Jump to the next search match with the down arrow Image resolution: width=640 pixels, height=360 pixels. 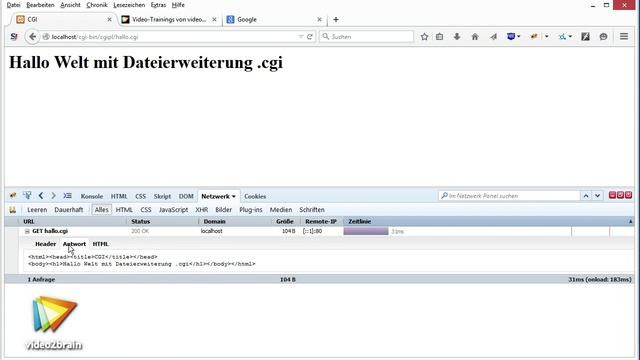[598, 196]
